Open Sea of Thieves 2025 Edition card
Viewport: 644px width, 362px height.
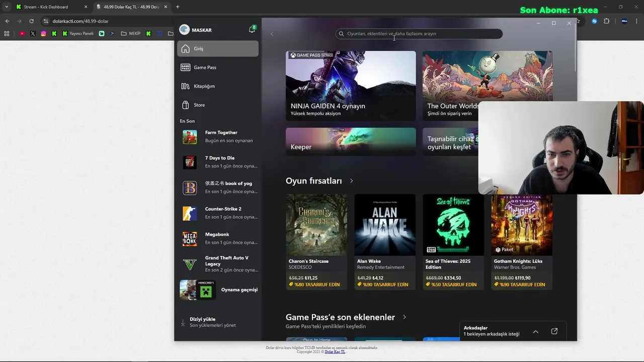[453, 242]
